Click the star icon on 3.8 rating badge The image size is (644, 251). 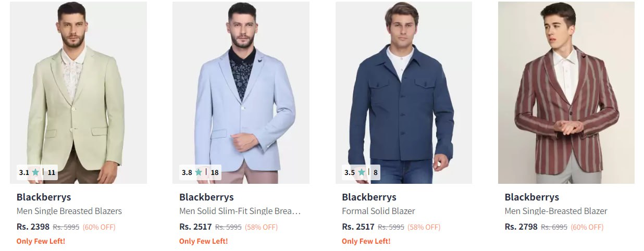click(199, 172)
